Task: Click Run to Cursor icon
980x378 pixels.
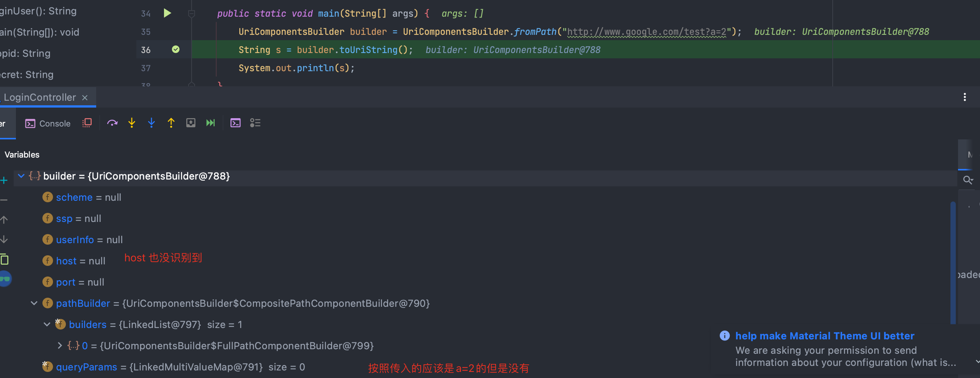Action: (211, 123)
